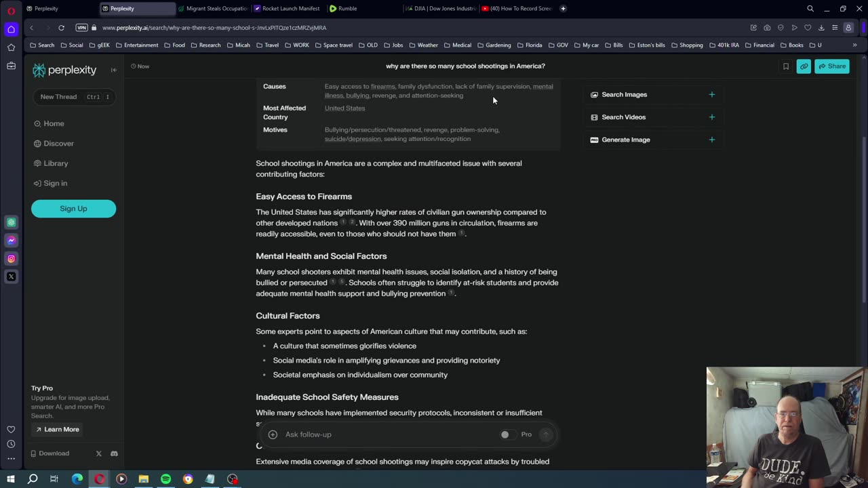
Task: Open the Opera sidebar workspaces briefcase icon
Action: pyautogui.click(x=11, y=66)
